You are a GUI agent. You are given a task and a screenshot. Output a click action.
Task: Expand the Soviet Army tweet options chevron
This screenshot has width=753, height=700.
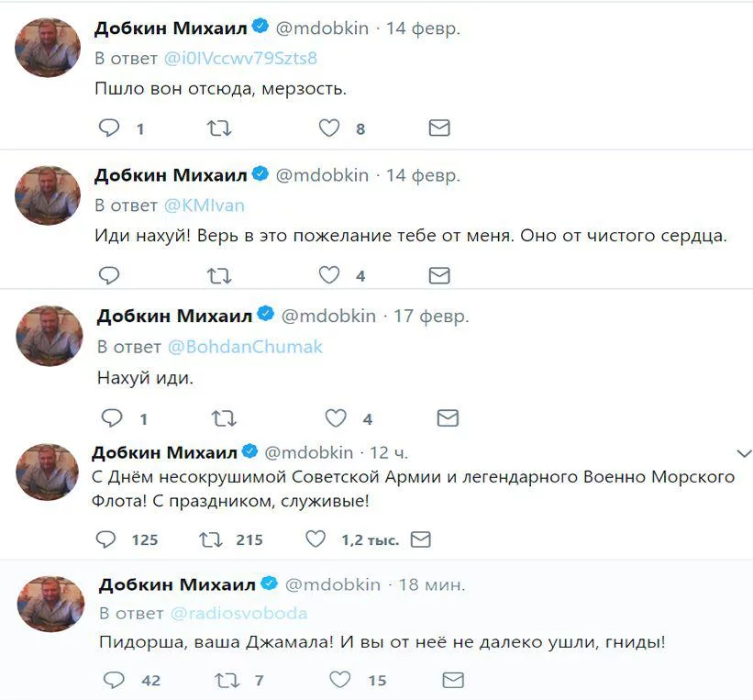click(745, 453)
